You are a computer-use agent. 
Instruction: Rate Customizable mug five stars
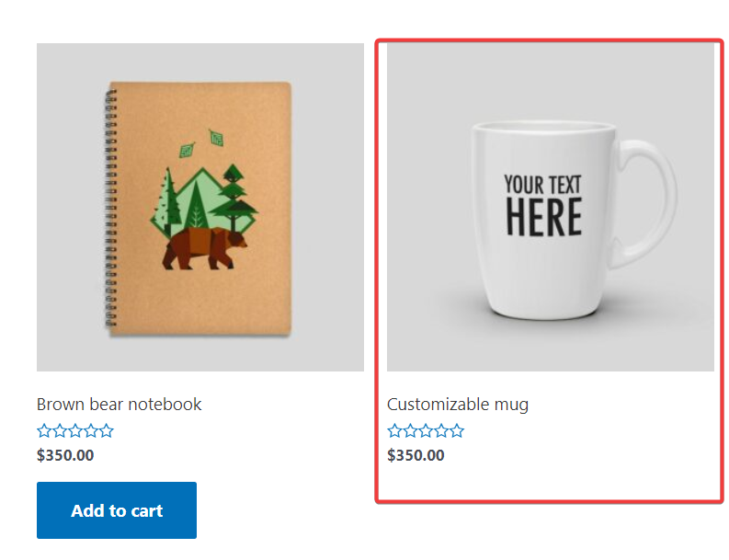[458, 430]
